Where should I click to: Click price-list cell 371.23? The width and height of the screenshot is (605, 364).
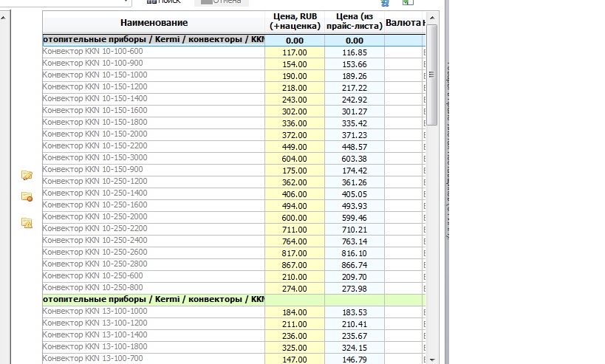pyautogui.click(x=355, y=135)
